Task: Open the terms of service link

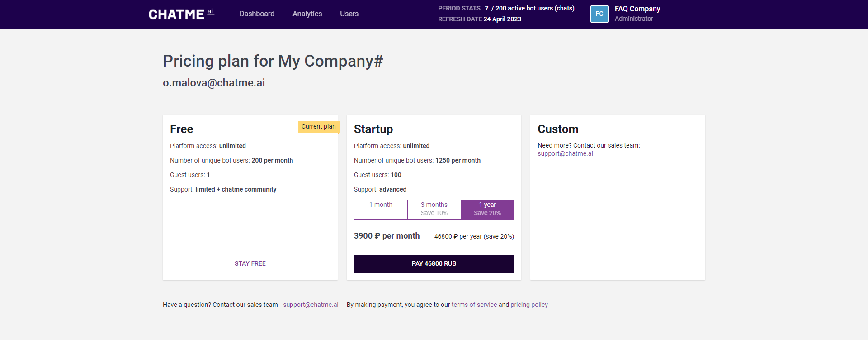Action: (474, 305)
